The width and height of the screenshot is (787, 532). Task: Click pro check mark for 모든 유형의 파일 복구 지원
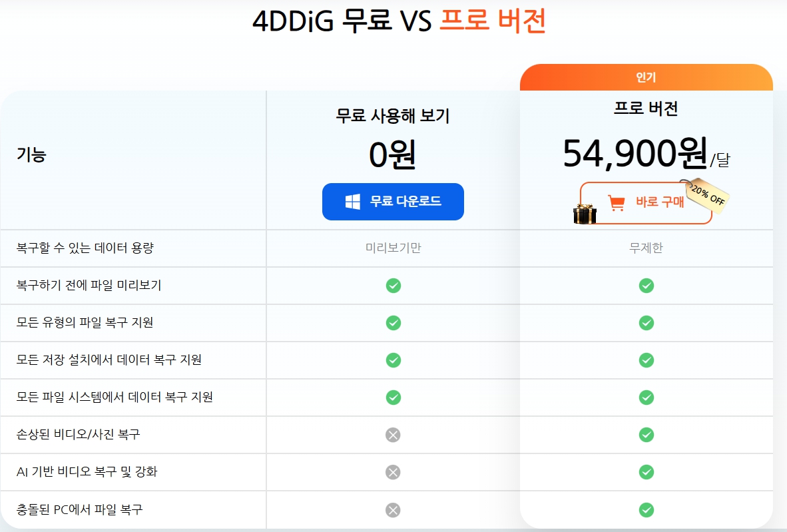pyautogui.click(x=647, y=323)
